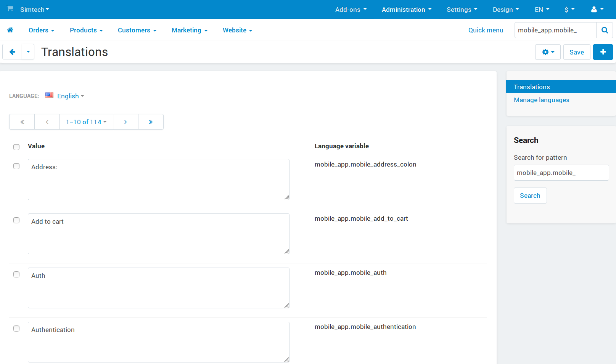This screenshot has width=616, height=364.
Task: Open the user account profile icon menu
Action: pyautogui.click(x=597, y=10)
